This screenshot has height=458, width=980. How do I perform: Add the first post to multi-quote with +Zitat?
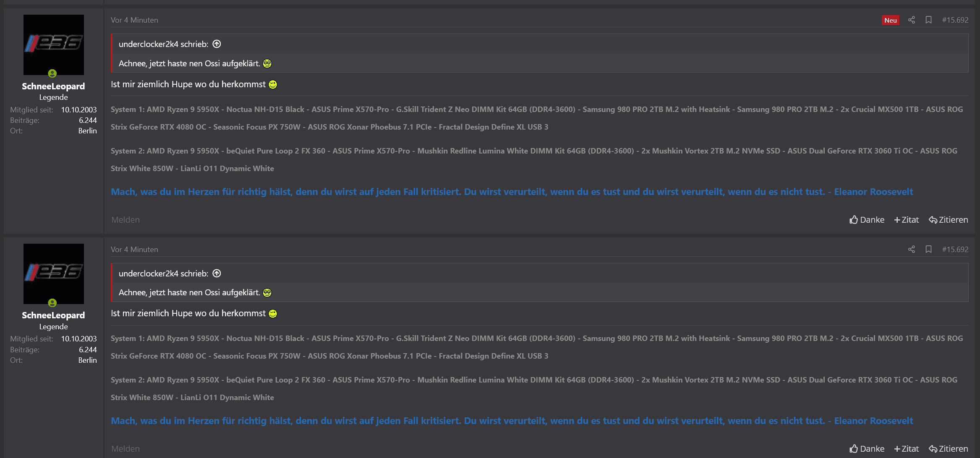coord(906,220)
